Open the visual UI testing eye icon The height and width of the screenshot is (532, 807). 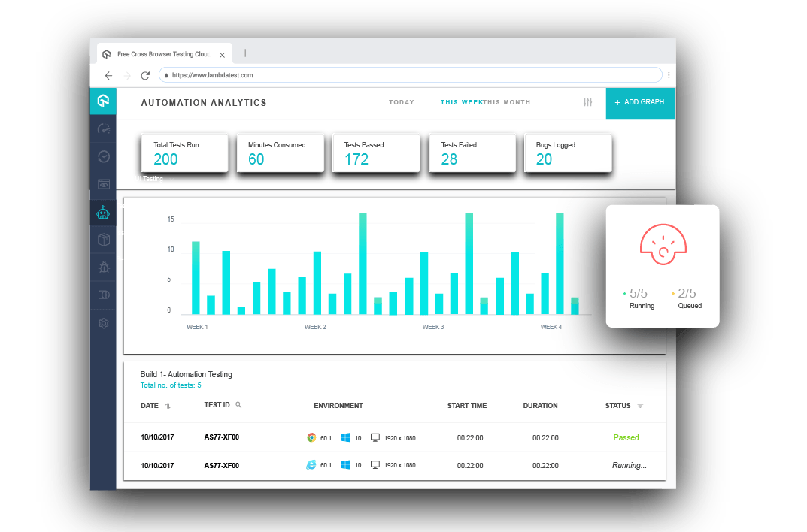tap(103, 184)
